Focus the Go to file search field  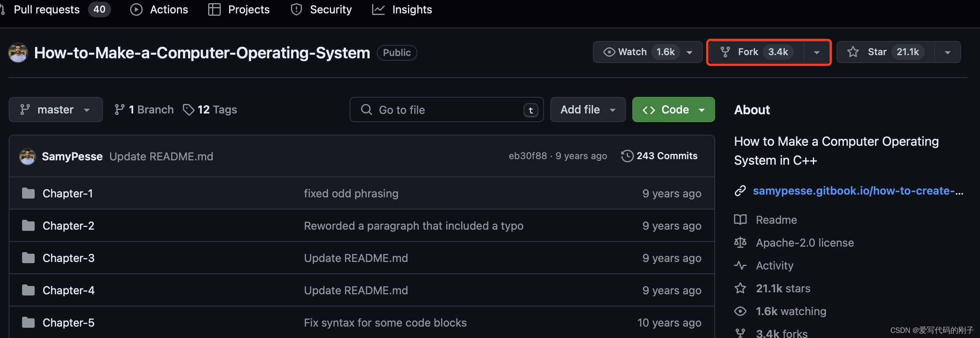[447, 110]
